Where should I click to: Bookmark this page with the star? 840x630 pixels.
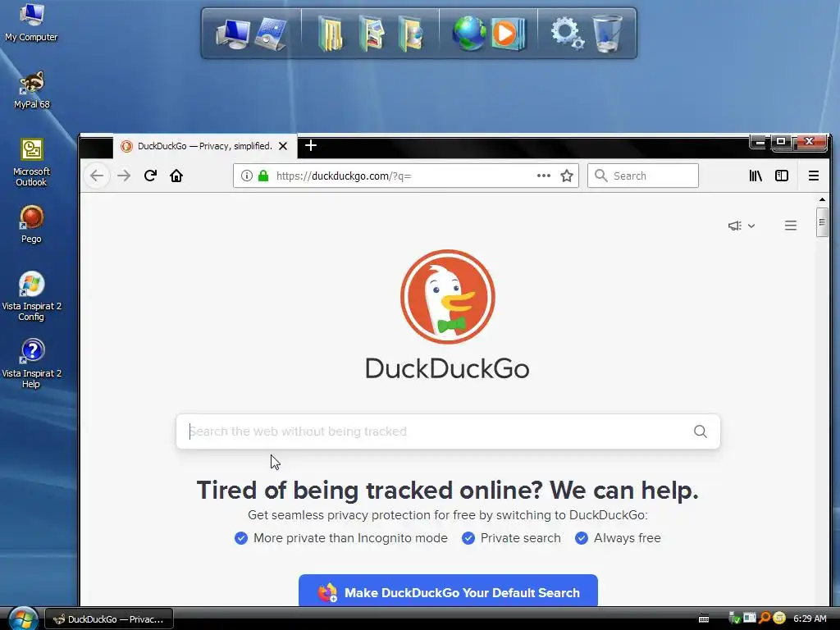[x=567, y=176]
